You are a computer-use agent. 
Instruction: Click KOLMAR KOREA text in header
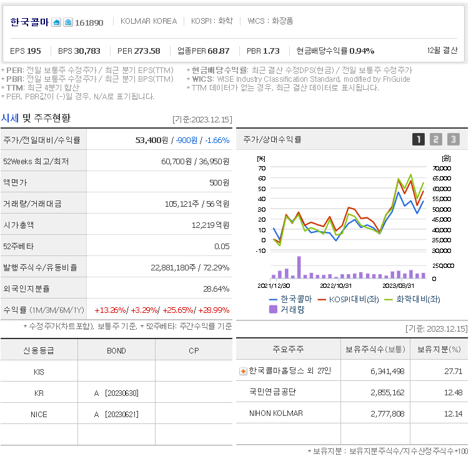(149, 21)
